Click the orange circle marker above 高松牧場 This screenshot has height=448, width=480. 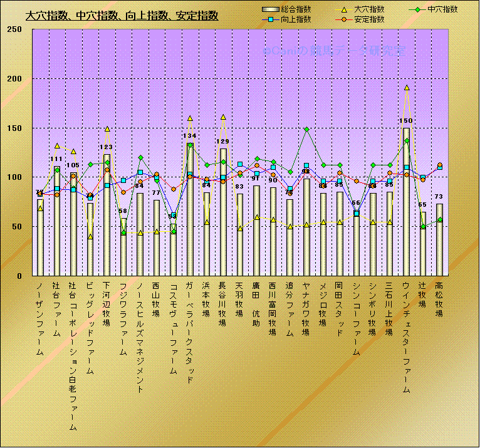(x=439, y=165)
